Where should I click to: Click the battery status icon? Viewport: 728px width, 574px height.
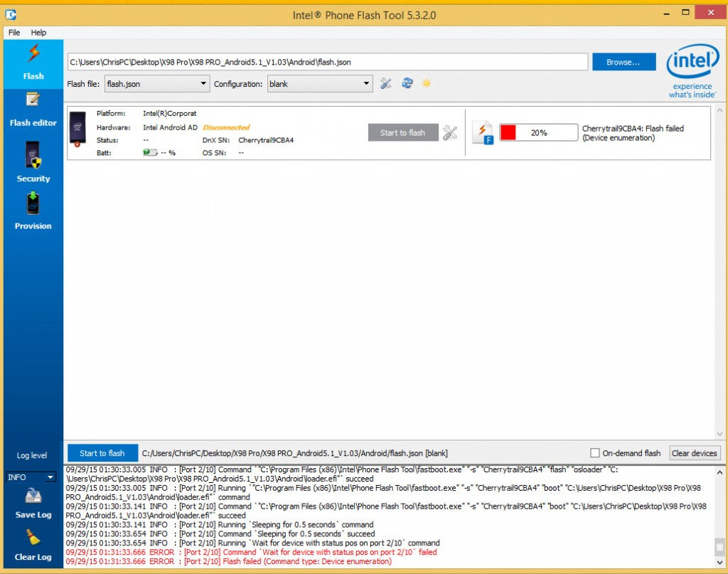[150, 152]
